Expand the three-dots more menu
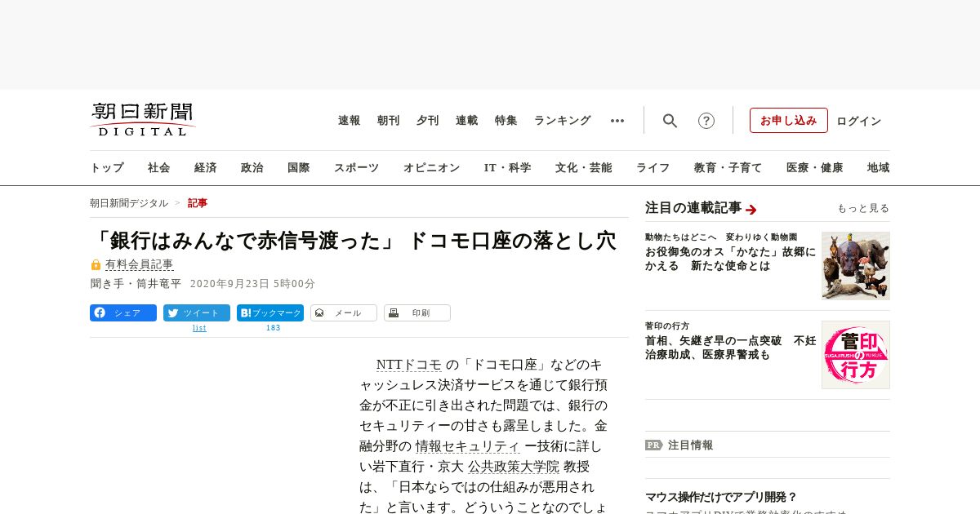Screen dimensions: 980x514 pyautogui.click(x=617, y=121)
